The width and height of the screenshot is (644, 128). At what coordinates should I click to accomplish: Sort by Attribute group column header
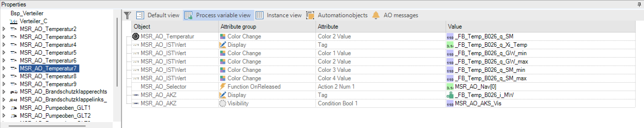(267, 27)
